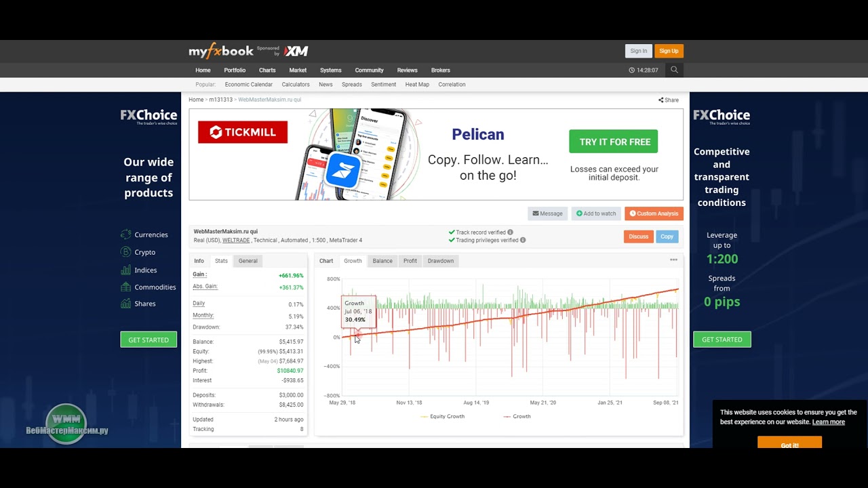Open Custom Analysis

[654, 213]
